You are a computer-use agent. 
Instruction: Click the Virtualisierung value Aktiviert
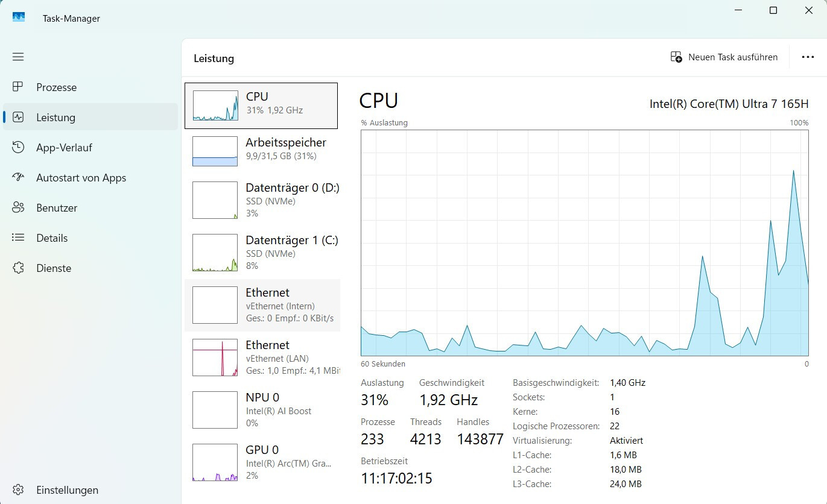(x=627, y=441)
